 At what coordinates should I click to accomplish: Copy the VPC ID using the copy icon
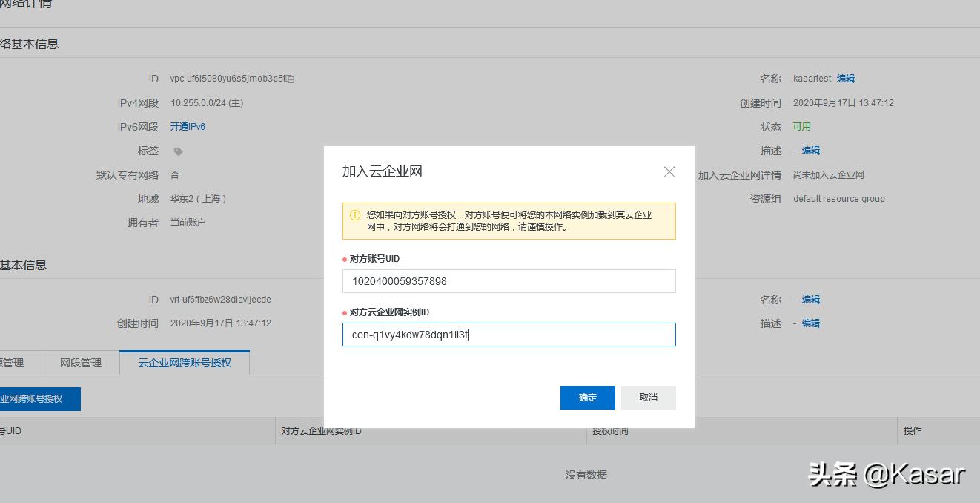click(289, 78)
